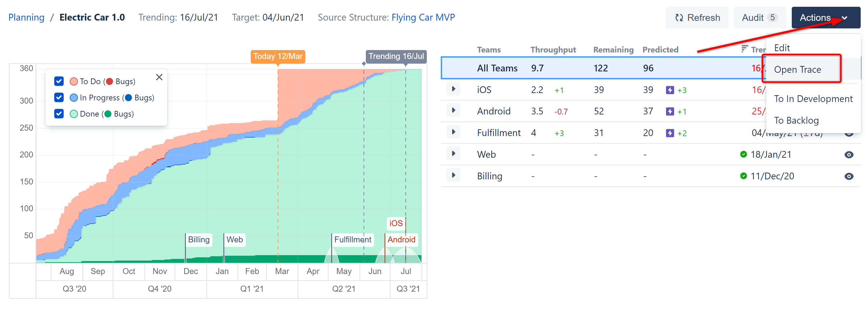Close the chart legend popup
The width and height of the screenshot is (868, 310).
point(159,77)
